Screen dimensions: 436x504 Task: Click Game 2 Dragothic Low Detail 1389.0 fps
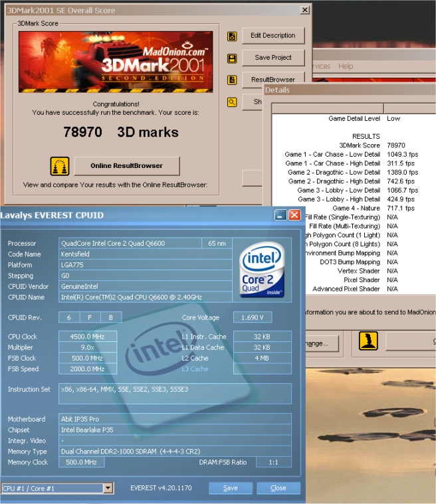point(353,172)
